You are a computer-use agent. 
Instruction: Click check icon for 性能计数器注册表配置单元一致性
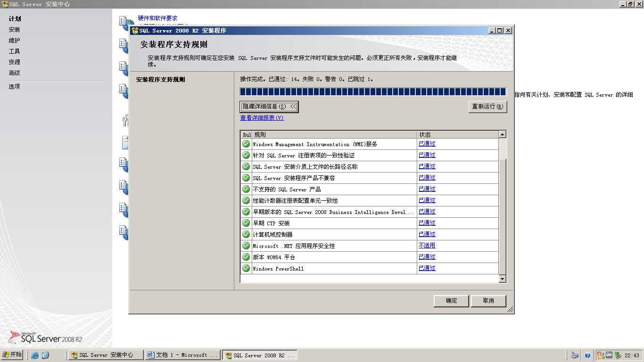246,200
